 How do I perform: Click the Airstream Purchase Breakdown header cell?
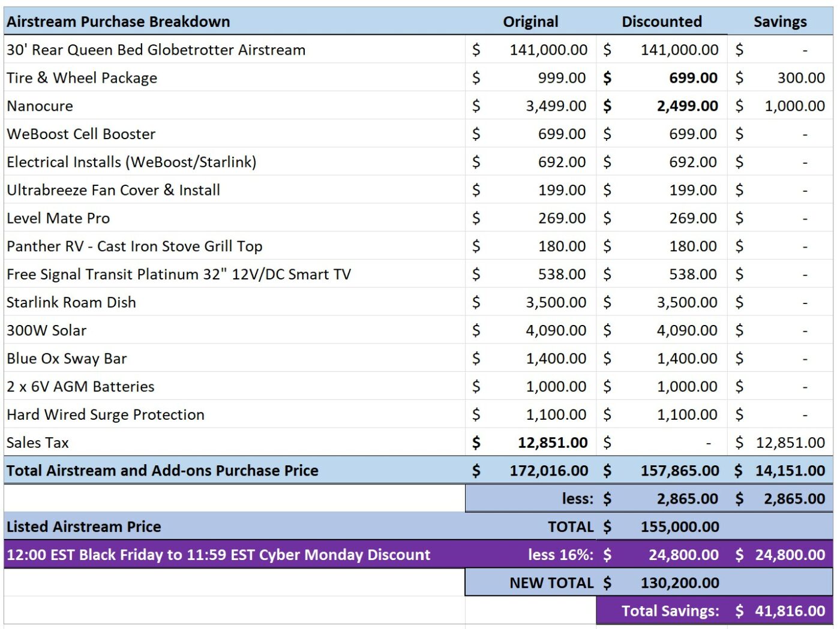(x=118, y=22)
